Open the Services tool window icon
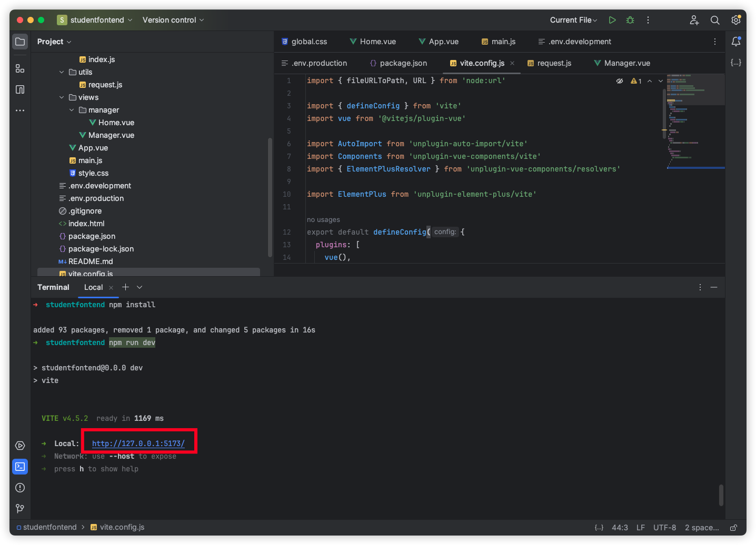This screenshot has width=756, height=545. pyautogui.click(x=20, y=446)
